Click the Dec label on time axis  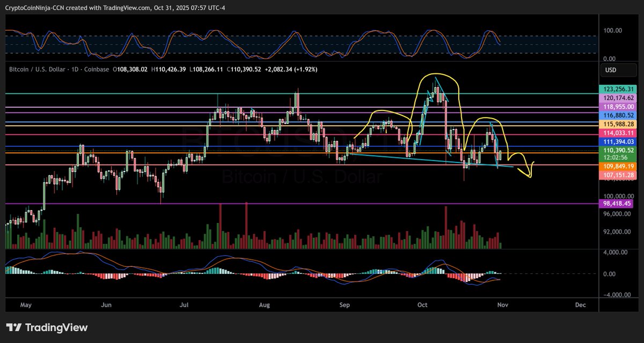pyautogui.click(x=580, y=305)
